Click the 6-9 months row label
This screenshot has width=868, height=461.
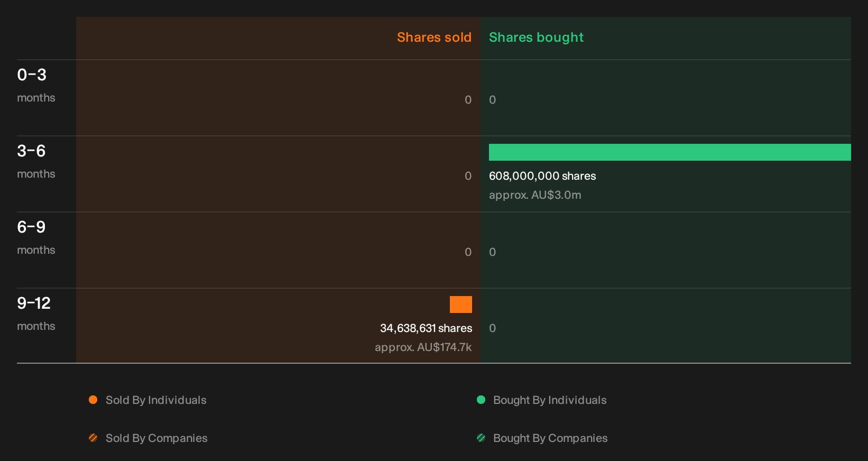pos(36,237)
